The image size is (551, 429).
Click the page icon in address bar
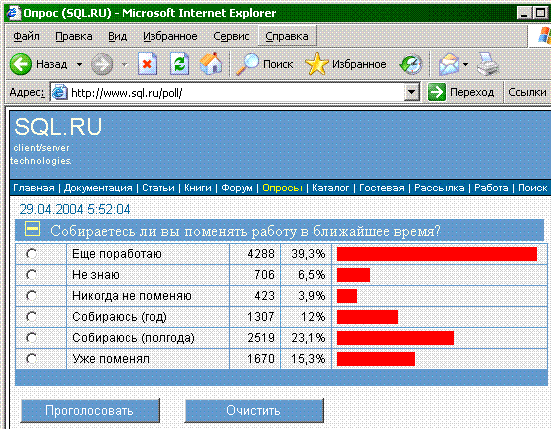click(x=60, y=92)
